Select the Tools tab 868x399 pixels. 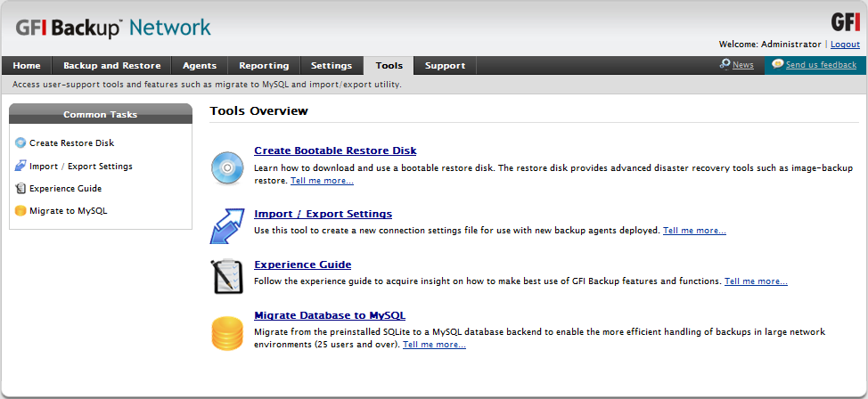tap(389, 65)
